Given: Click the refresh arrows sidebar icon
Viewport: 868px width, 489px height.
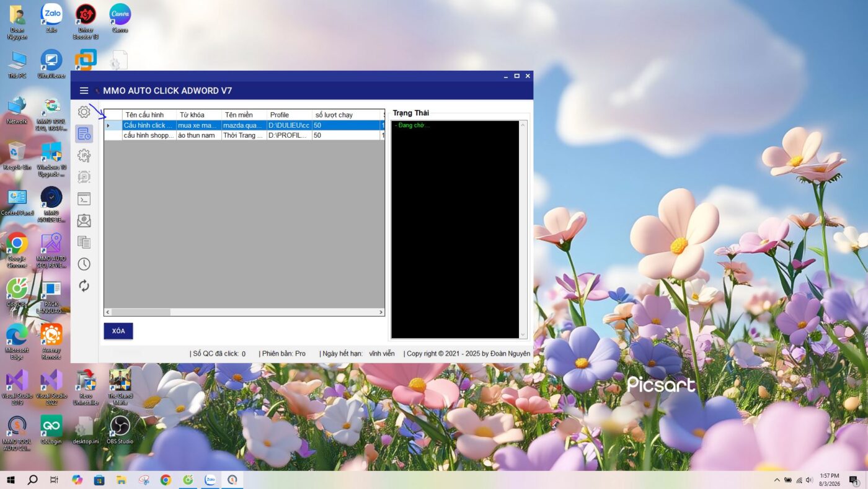Looking at the screenshot, I should pyautogui.click(x=84, y=286).
